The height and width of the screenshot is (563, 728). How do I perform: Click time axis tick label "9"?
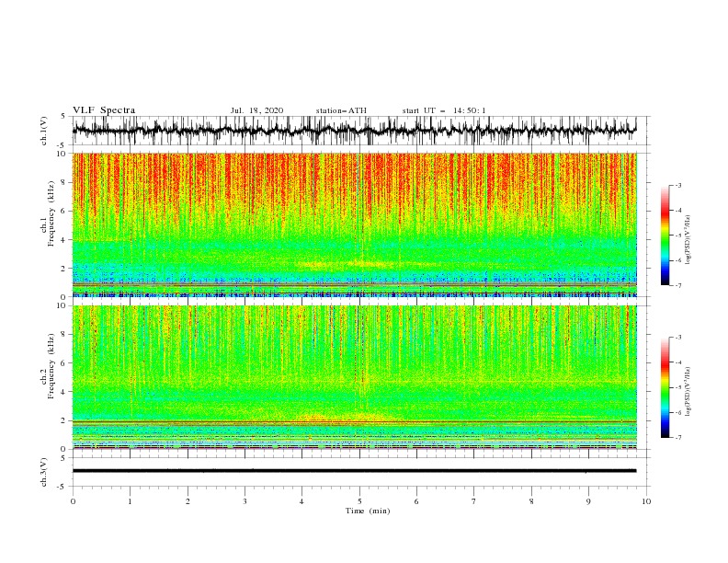pyautogui.click(x=588, y=501)
